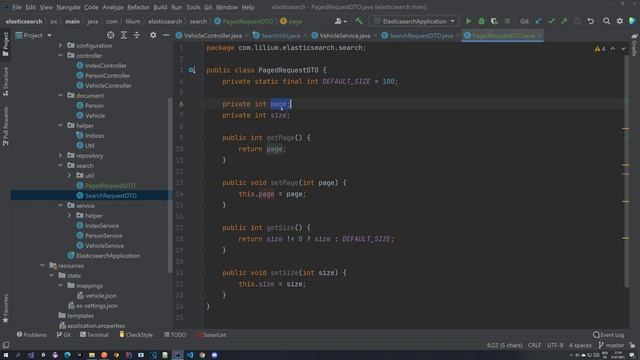The height and width of the screenshot is (360, 640).
Task: Open Favorites tool window from left stripe
Action: pos(5,308)
